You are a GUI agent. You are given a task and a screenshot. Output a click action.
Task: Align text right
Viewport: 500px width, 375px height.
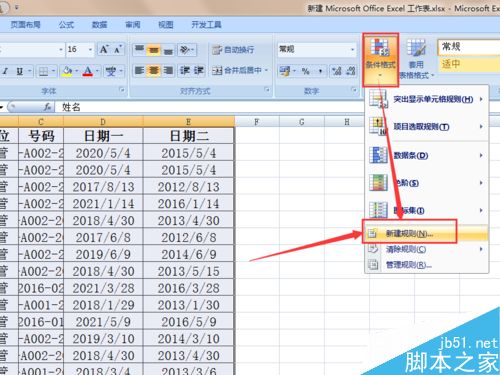[x=168, y=71]
